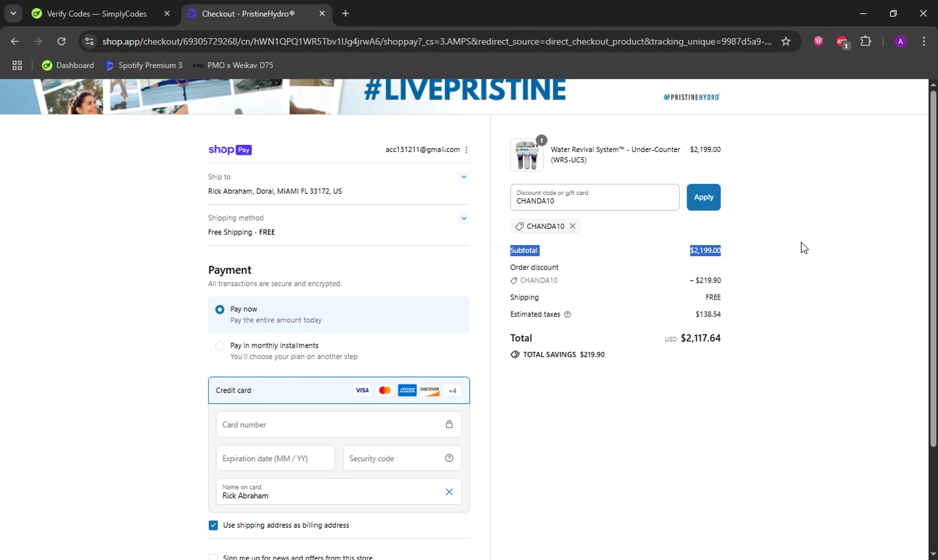Switch to the Verify Codes SimplyCodes tab
Screen dimensions: 938x560
tap(96, 14)
